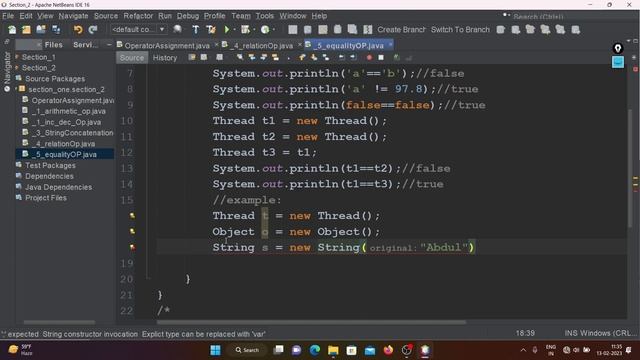The height and width of the screenshot is (360, 640).
Task: Click the editor horizontal scrollbar
Action: (311, 322)
